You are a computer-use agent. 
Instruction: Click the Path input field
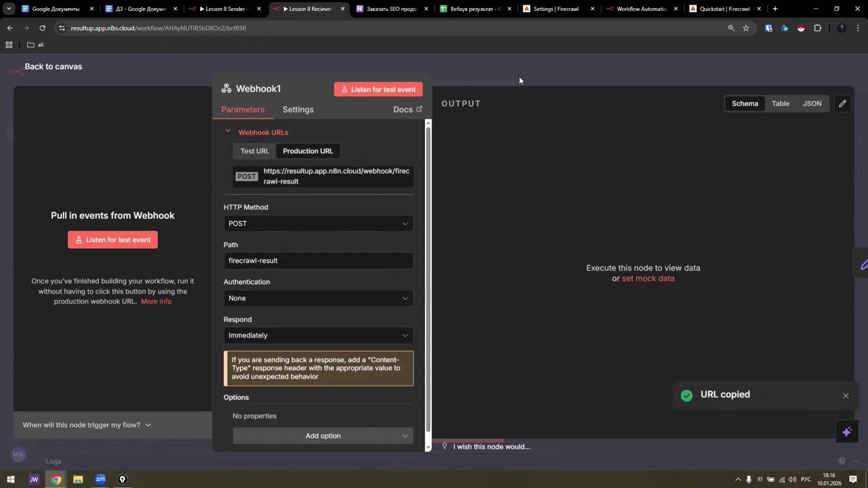[318, 261]
